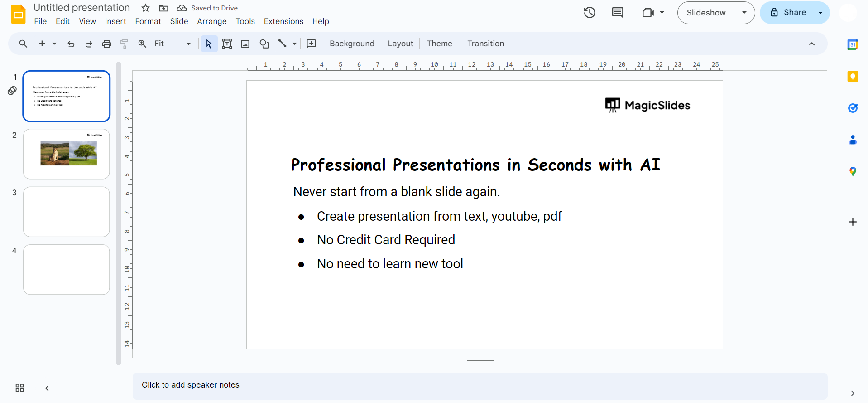This screenshot has width=868, height=403.
Task: Print the presentation
Action: pos(106,44)
